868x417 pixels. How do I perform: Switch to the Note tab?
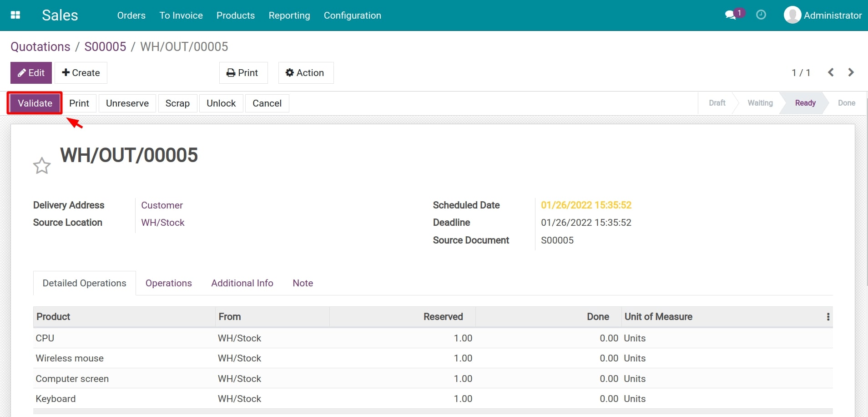click(x=303, y=283)
